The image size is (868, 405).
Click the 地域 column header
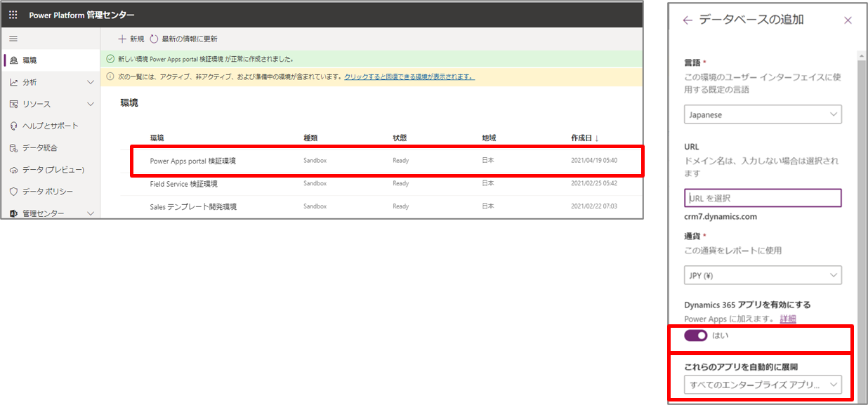(489, 138)
